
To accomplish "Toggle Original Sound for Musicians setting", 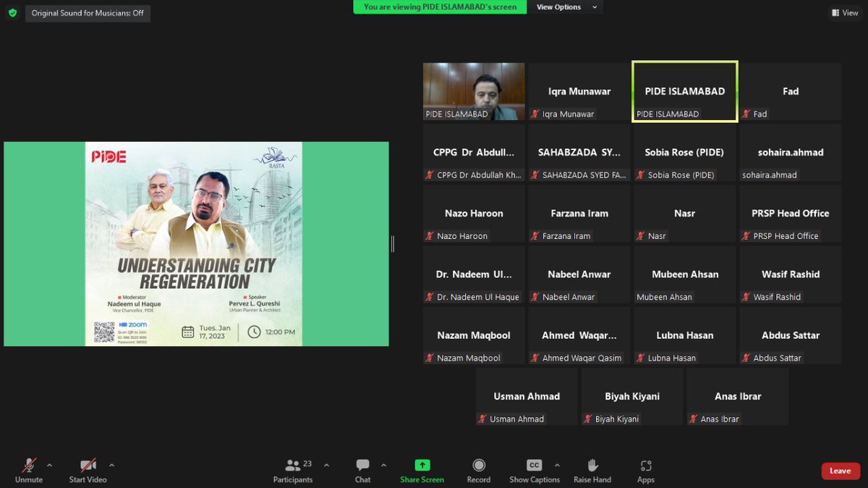I will tap(88, 13).
